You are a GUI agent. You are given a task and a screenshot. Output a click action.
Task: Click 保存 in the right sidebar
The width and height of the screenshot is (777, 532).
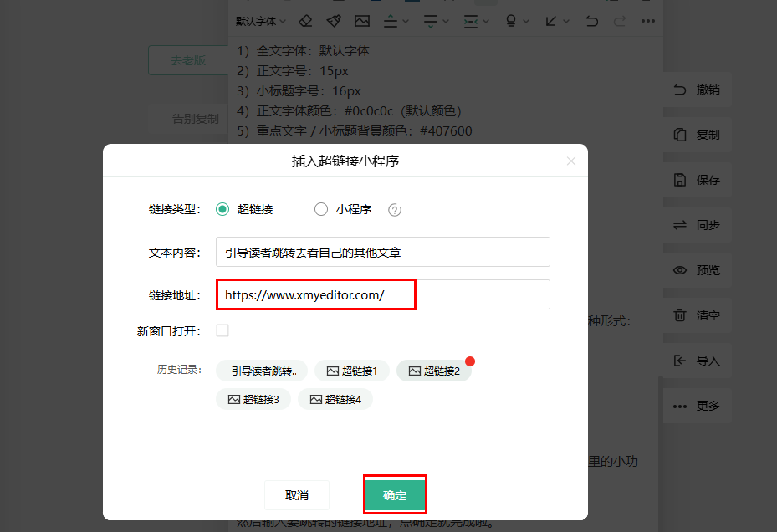coord(698,180)
